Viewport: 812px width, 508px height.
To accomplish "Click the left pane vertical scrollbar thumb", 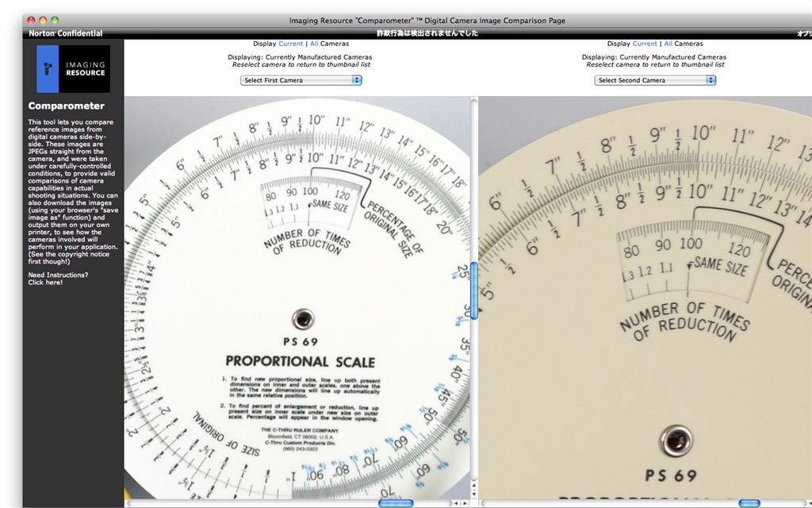I will [x=473, y=291].
